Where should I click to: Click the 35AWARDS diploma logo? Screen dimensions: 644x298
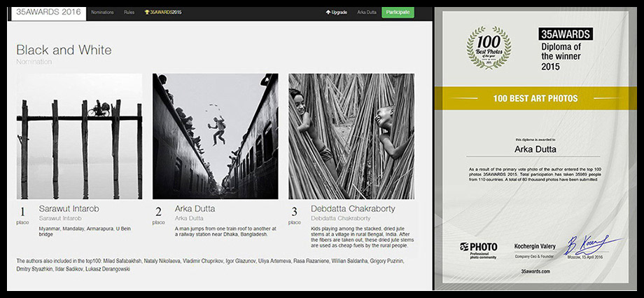tap(566, 34)
